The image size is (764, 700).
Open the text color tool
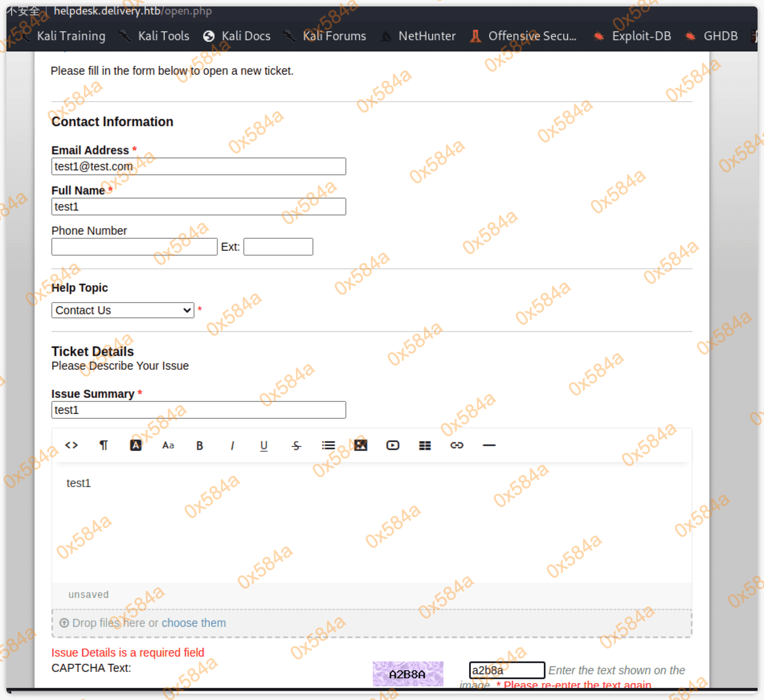click(136, 445)
